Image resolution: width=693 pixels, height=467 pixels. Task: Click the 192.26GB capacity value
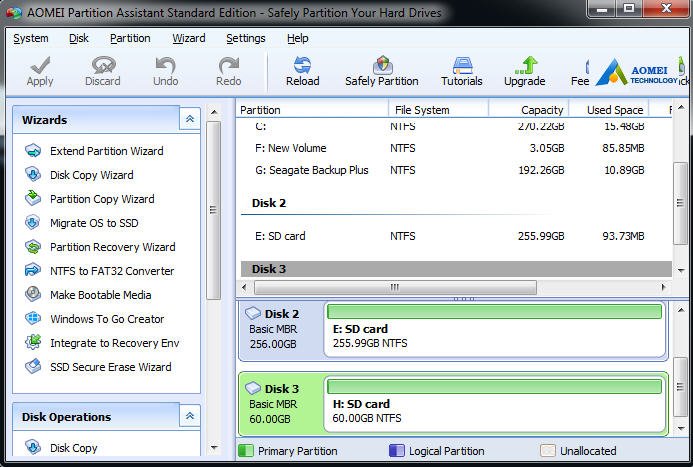click(x=541, y=170)
